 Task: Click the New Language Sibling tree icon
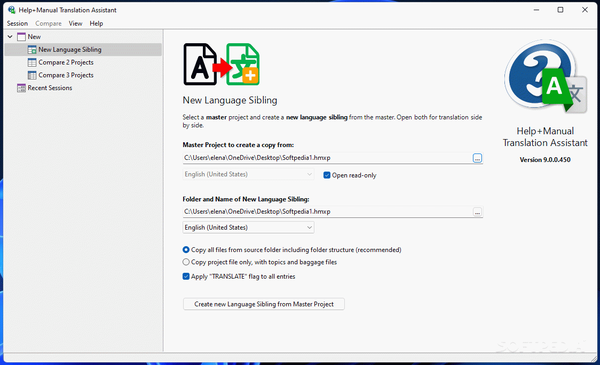click(x=32, y=50)
